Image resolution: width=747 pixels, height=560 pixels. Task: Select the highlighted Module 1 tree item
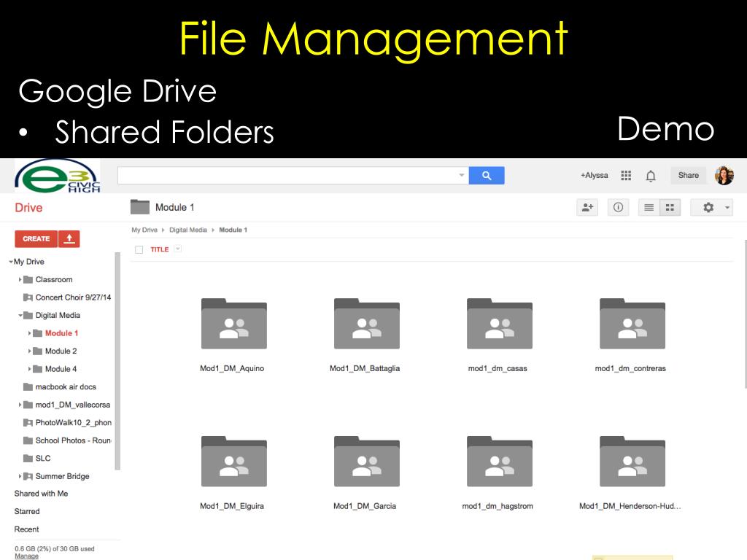point(61,333)
